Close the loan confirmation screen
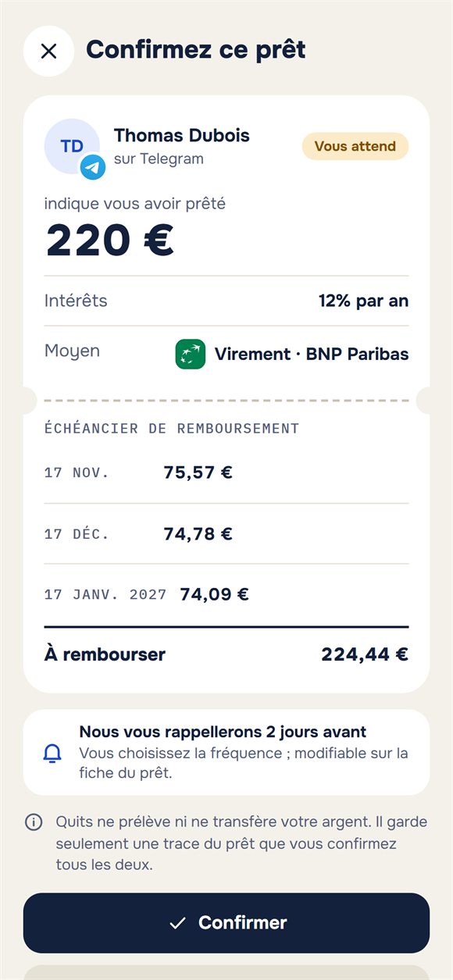This screenshot has width=453, height=980. point(48,51)
